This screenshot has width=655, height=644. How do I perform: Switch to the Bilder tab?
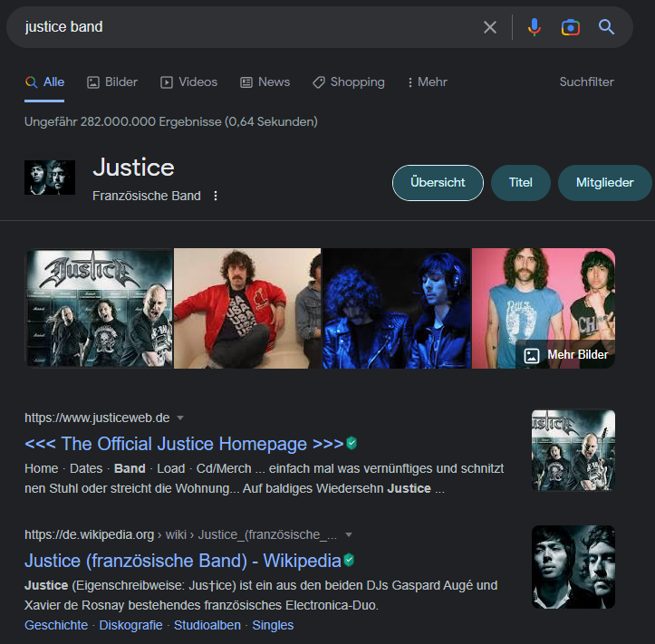[112, 82]
